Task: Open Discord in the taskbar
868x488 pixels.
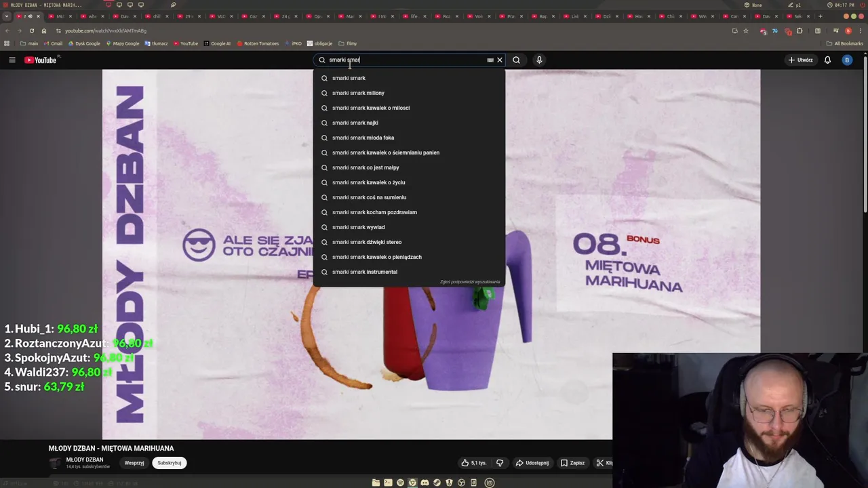Action: pos(425,483)
